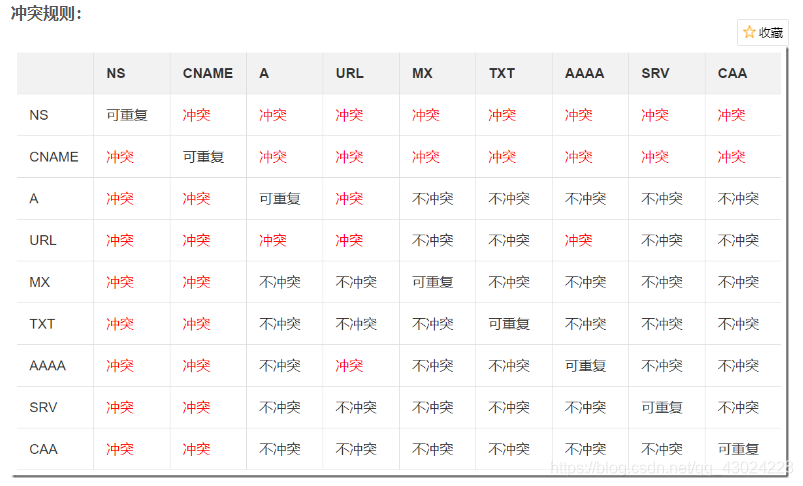Click 不冲突 cell at SRV row, TXT column
The image size is (803, 486).
pyautogui.click(x=509, y=407)
